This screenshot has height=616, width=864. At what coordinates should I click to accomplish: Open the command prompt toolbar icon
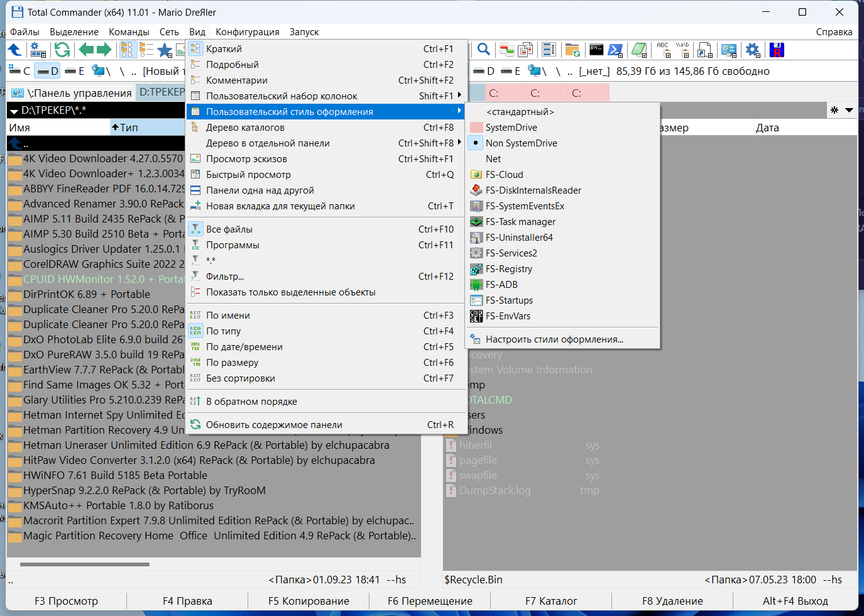coord(596,50)
